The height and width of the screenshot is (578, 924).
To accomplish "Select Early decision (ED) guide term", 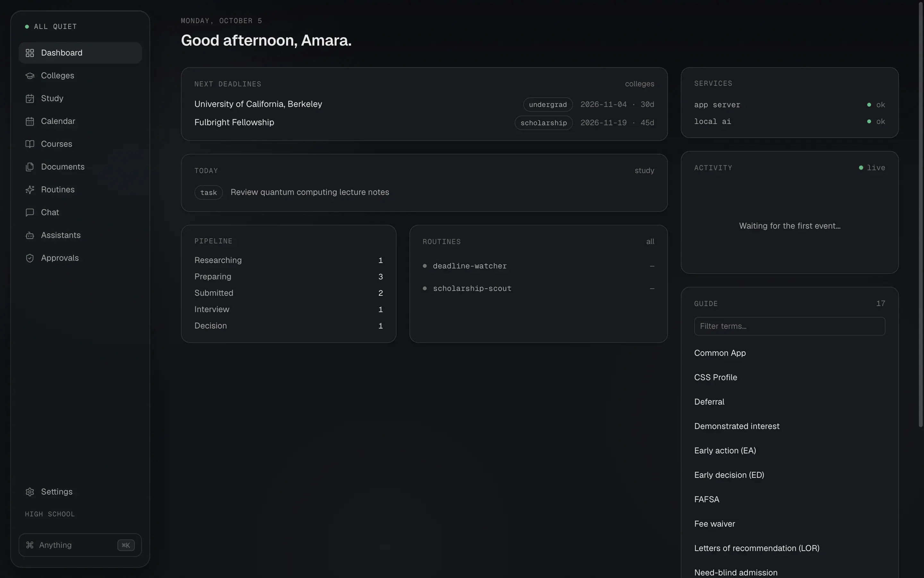I will pos(729,476).
